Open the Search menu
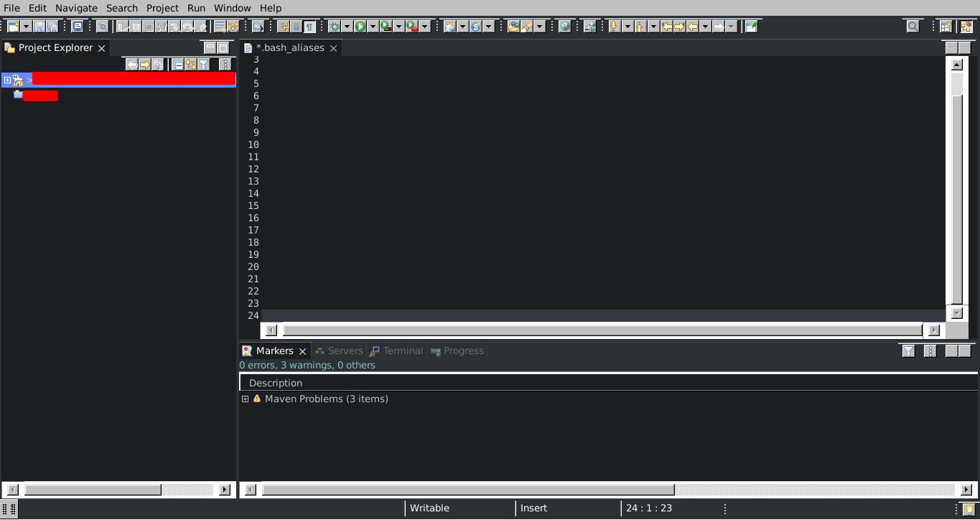This screenshot has width=980, height=520. click(121, 8)
